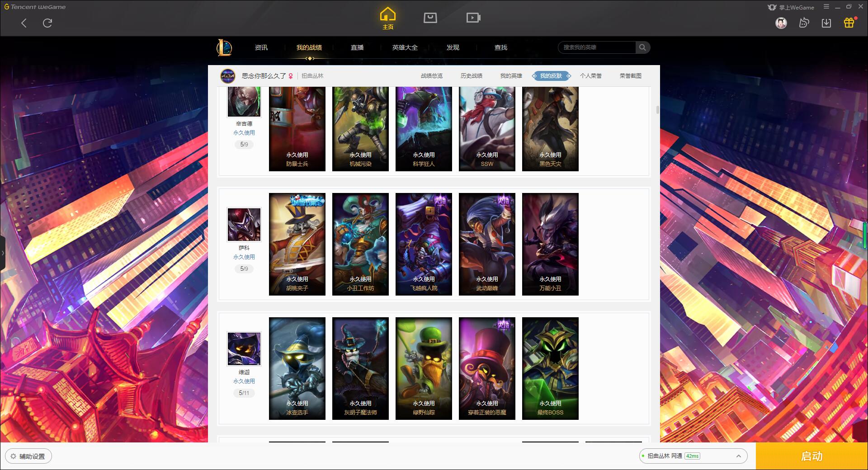Click the 42ms latency indicator

pyautogui.click(x=692, y=456)
